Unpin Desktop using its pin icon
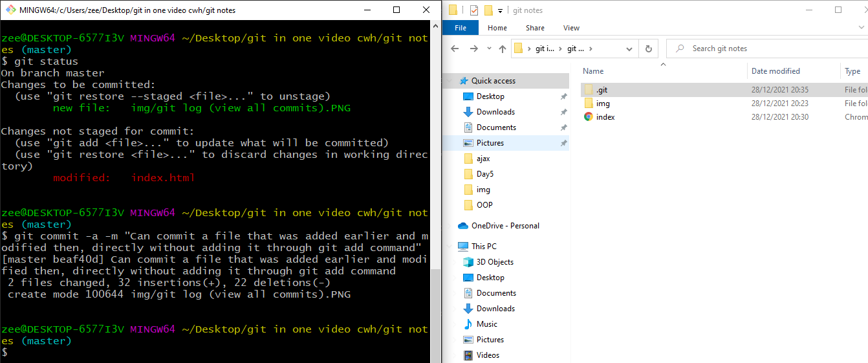868x363 pixels. (x=563, y=96)
